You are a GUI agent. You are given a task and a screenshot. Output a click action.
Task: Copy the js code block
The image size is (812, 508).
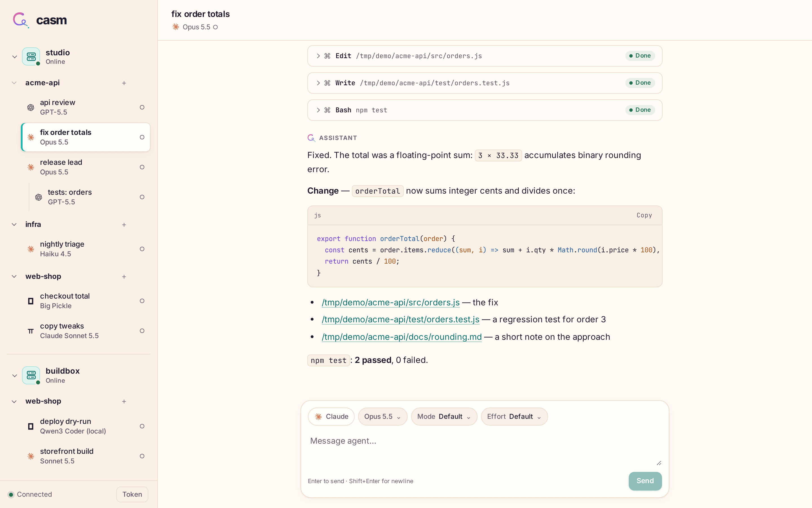click(x=644, y=215)
